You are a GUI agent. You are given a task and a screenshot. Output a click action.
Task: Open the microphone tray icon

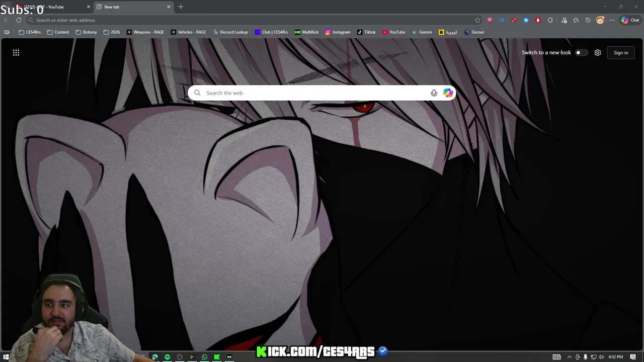tap(585, 357)
